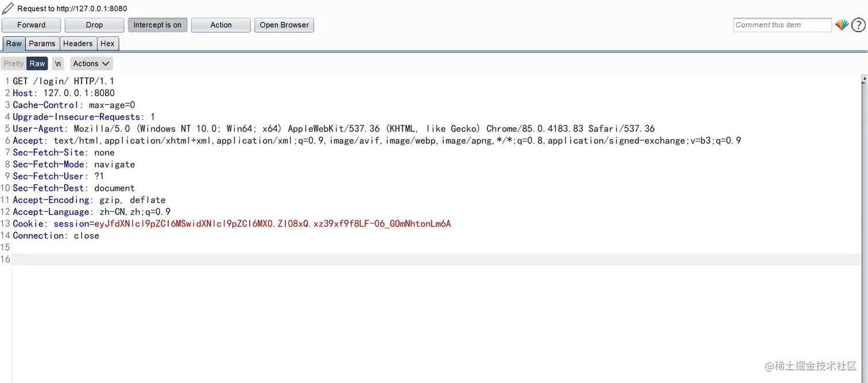Click the Cache-Control: max-age=0 line
This screenshot has width=868, height=383.
pyautogui.click(x=74, y=105)
